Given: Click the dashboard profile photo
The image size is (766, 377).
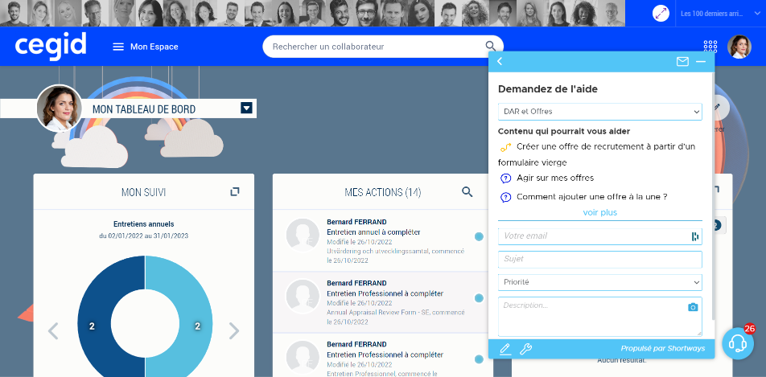Looking at the screenshot, I should point(60,108).
